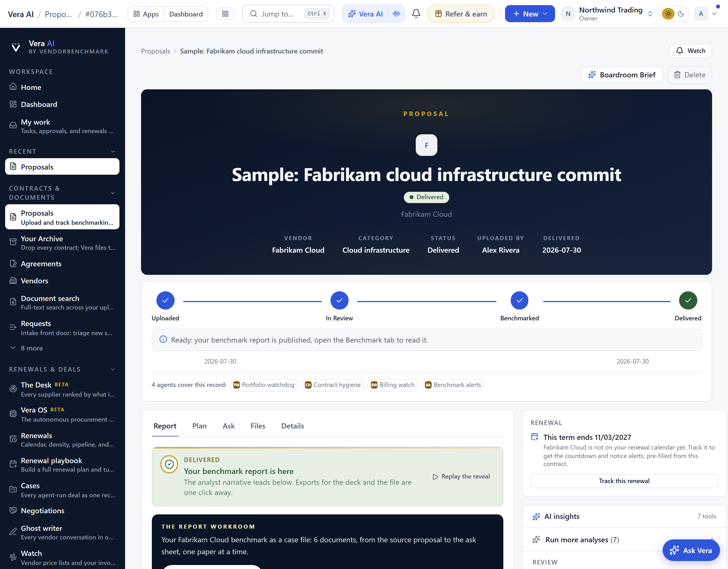
Task: Generate a Boardroom Brief
Action: (x=622, y=75)
